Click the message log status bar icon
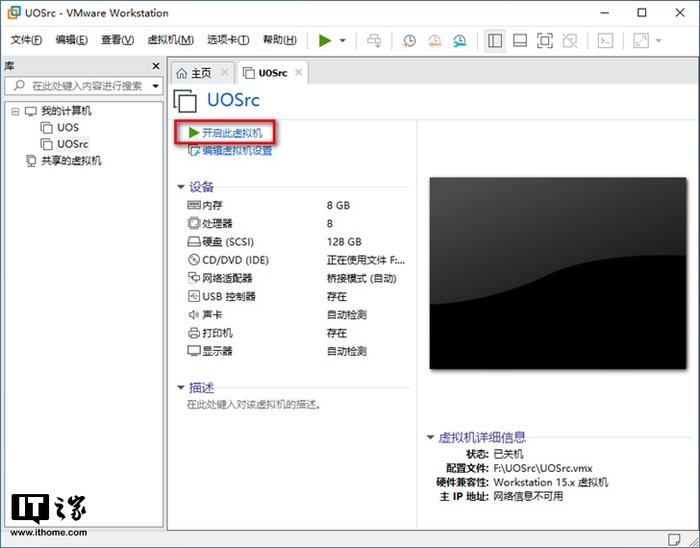The width and height of the screenshot is (700, 548). (674, 539)
